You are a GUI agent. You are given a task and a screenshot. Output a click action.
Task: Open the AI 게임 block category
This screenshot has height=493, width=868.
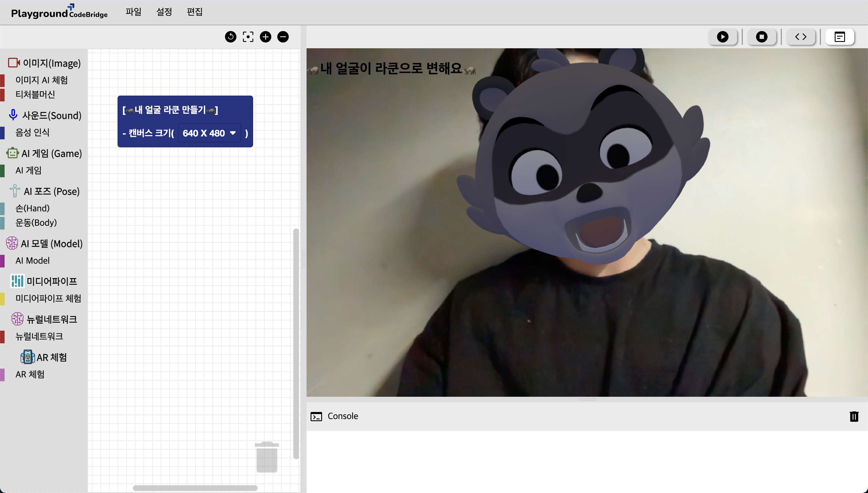coord(28,170)
